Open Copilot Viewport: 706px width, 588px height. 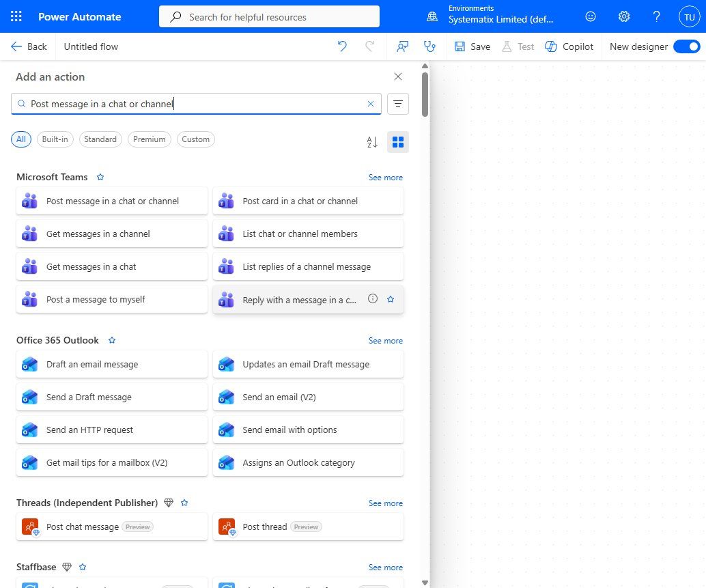click(569, 46)
